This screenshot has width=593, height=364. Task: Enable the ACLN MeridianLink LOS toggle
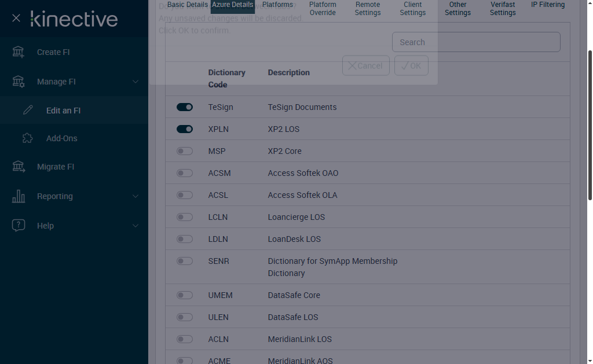point(185,339)
